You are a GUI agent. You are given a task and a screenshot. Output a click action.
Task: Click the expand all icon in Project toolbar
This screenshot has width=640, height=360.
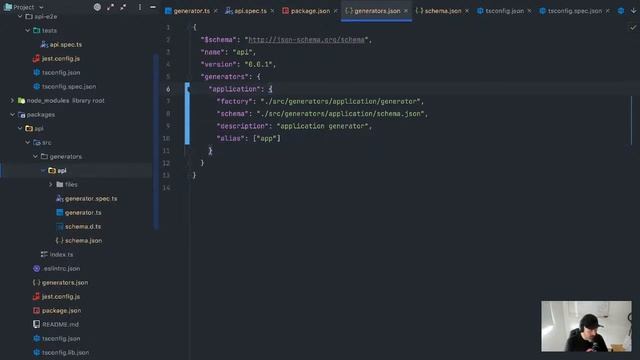pos(110,7)
